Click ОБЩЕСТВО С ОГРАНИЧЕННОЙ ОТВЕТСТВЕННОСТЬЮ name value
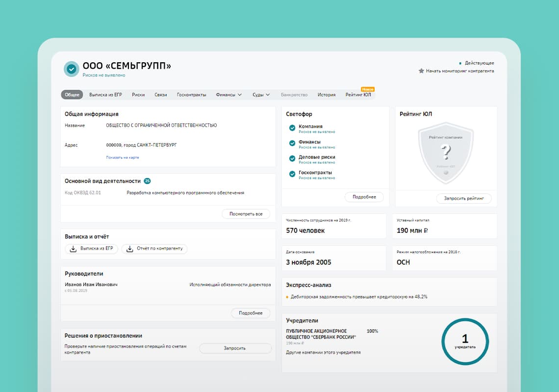This screenshot has height=392, width=559. 161,125
